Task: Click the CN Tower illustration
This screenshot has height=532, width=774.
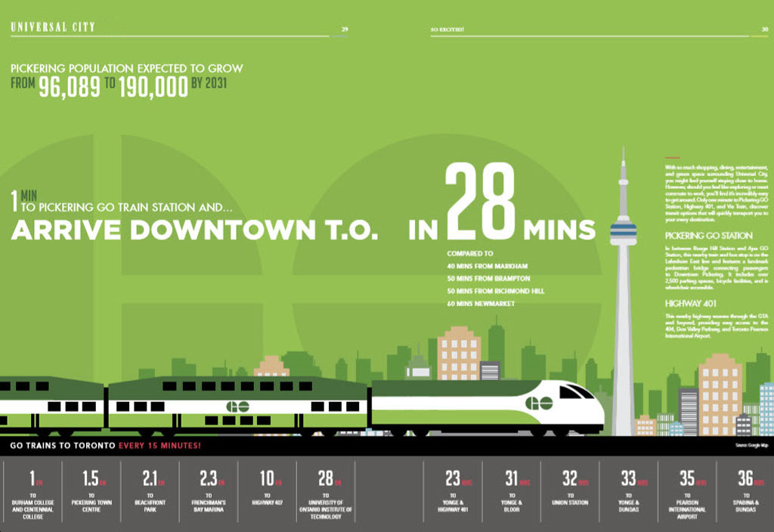Action: point(623,302)
